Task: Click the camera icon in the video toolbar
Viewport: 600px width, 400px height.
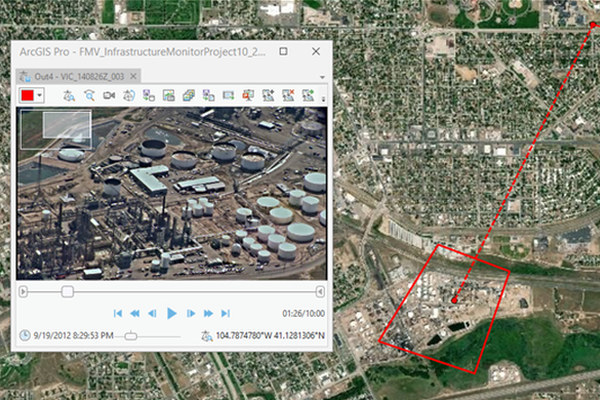Action: (x=108, y=95)
